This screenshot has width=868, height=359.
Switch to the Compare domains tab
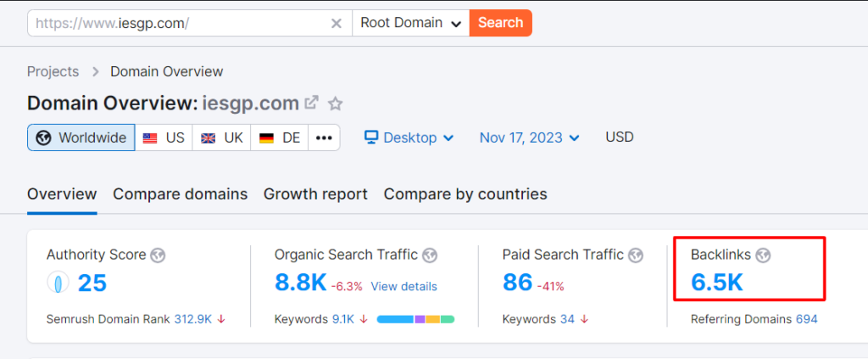coord(180,194)
